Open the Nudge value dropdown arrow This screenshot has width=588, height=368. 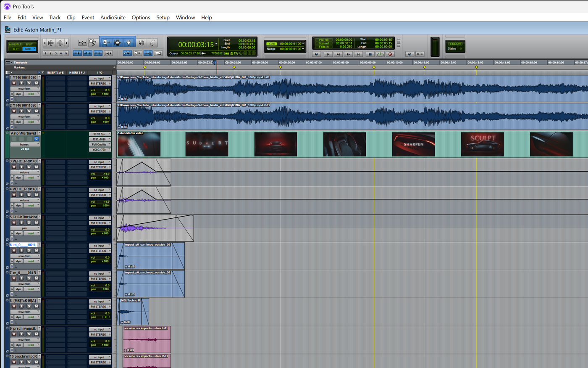303,49
